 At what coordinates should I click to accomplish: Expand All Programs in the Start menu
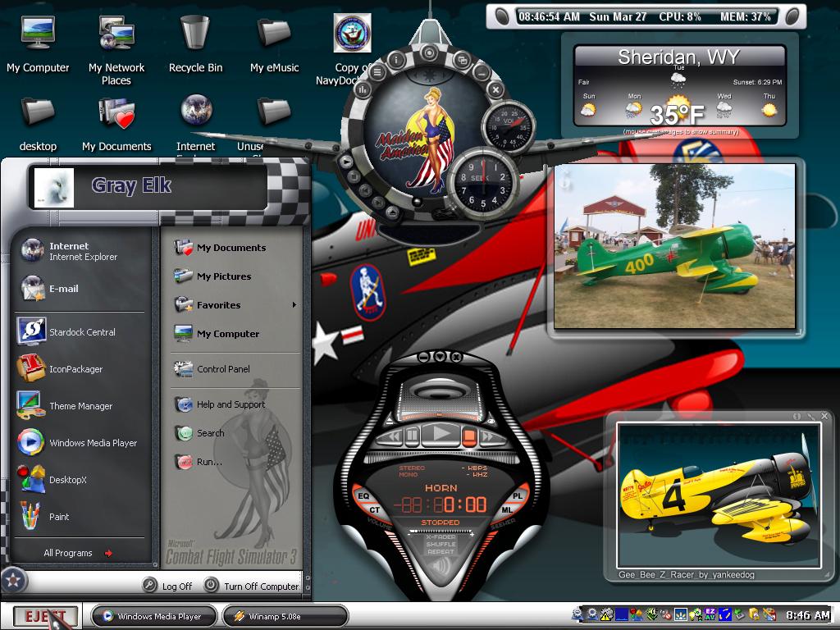point(78,553)
